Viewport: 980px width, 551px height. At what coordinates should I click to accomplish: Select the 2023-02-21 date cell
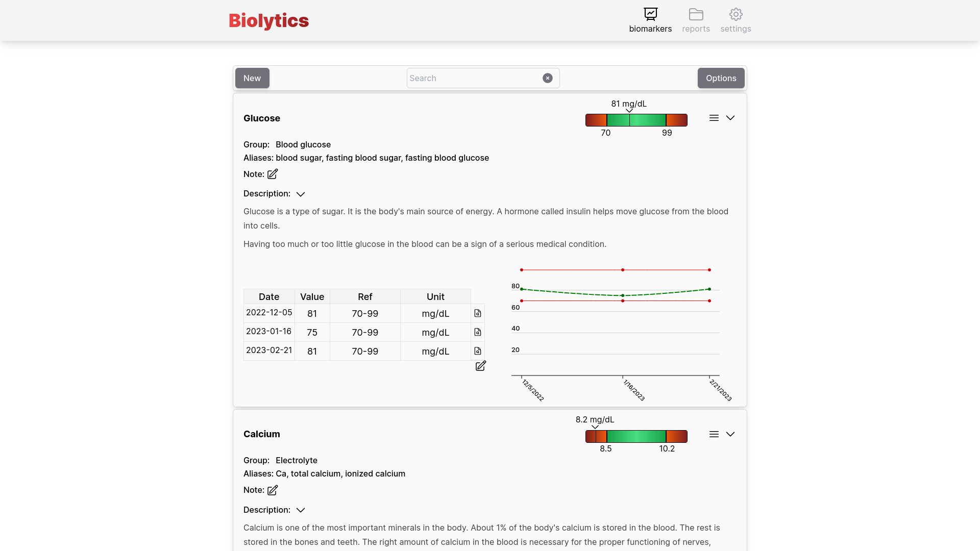coord(269,350)
